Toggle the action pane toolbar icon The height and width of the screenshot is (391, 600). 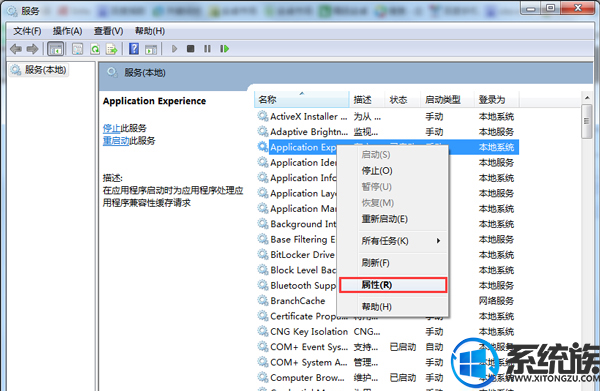point(151,49)
